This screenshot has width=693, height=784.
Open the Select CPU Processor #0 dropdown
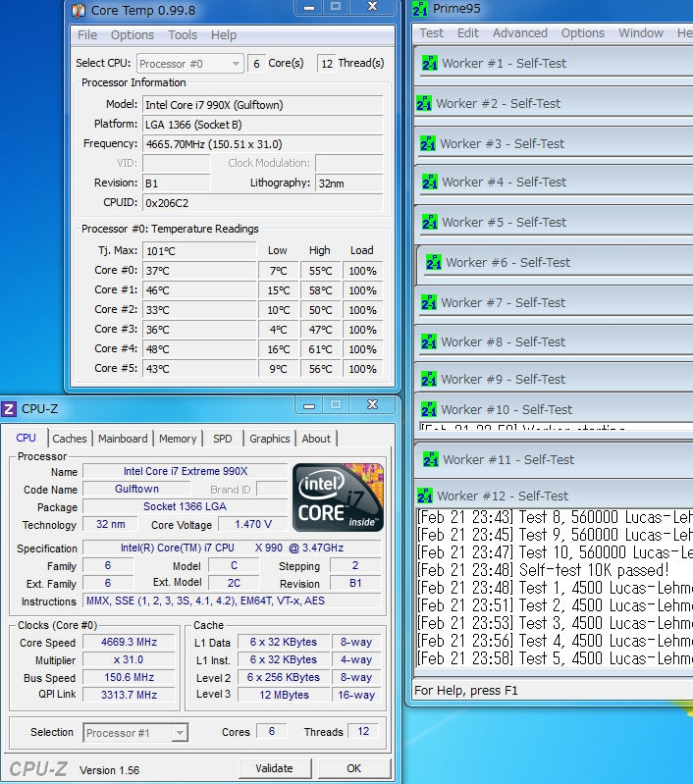pos(189,64)
